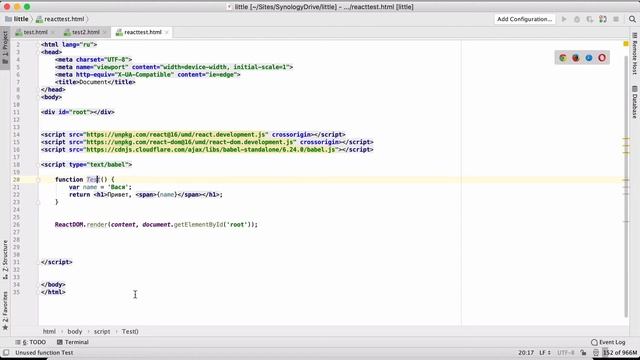640x360 pixels.
Task: Select Test() in editor breadcrumbs
Action: [130, 331]
